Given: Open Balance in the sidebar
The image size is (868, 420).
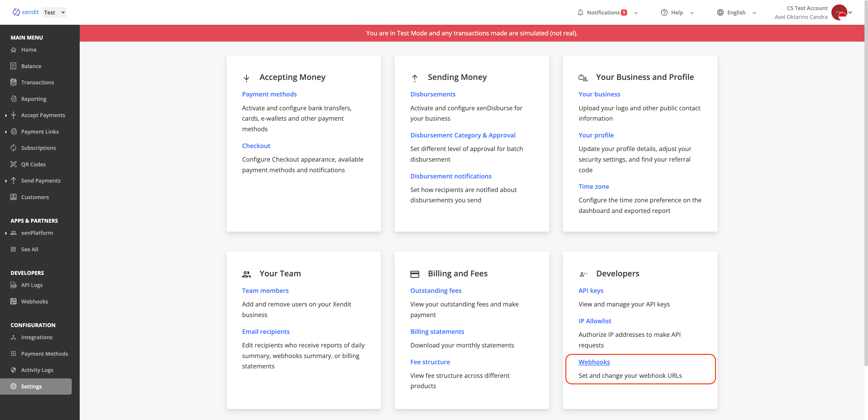Looking at the screenshot, I should tap(31, 66).
